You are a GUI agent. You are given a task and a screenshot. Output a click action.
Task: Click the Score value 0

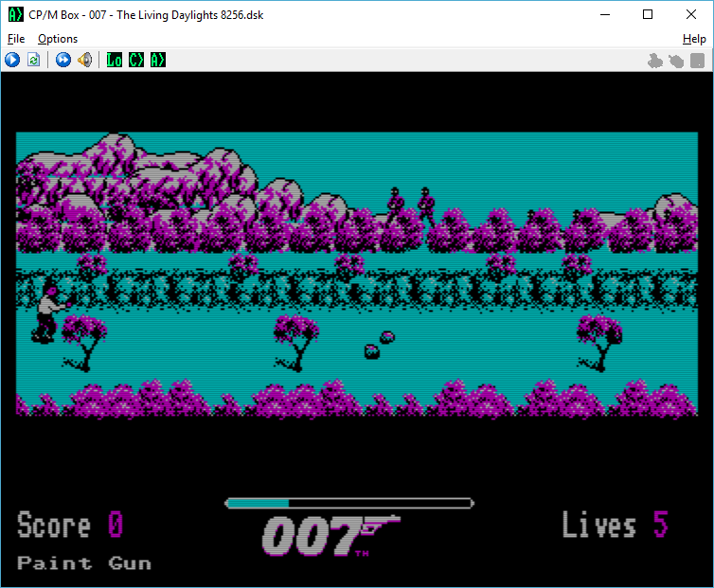coord(116,524)
